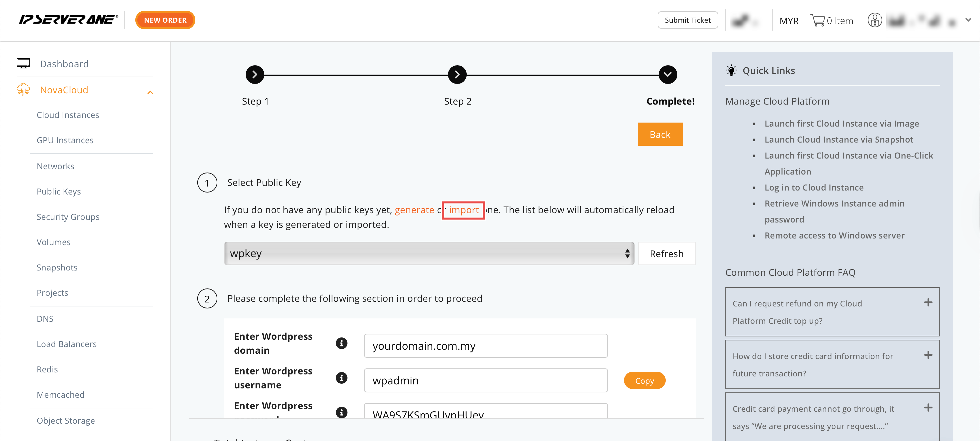The width and height of the screenshot is (980, 441).
Task: Click info icon for Wordpress domain
Action: [x=341, y=343]
